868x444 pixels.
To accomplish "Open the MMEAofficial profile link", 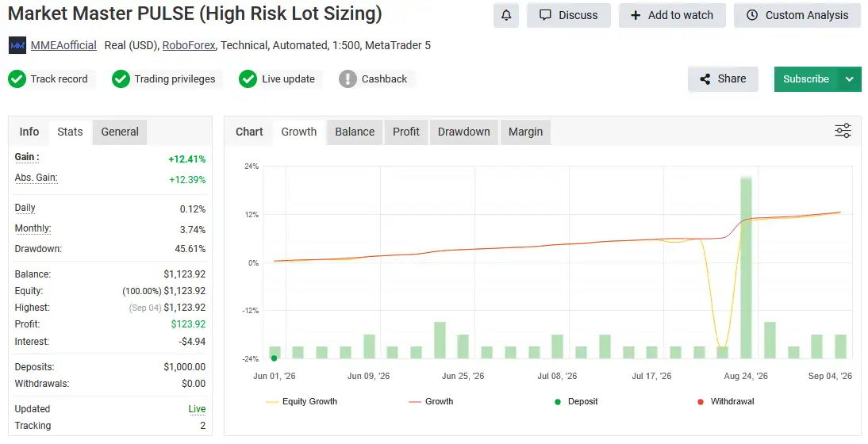I will (x=63, y=45).
